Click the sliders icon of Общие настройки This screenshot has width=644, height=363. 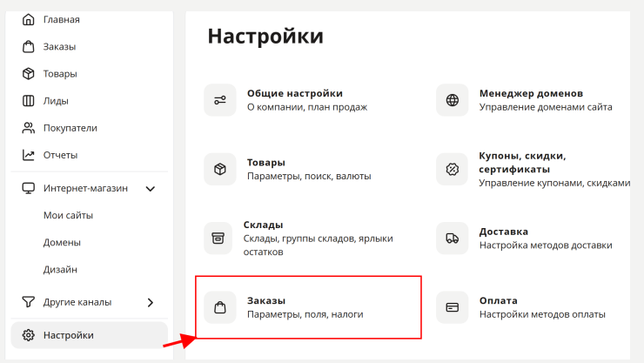pyautogui.click(x=220, y=100)
